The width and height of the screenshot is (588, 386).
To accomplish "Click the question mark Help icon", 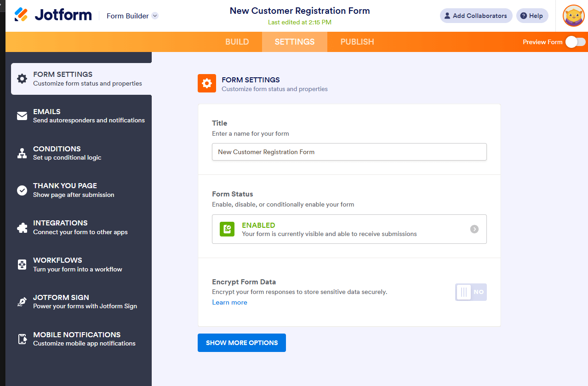I will [524, 16].
